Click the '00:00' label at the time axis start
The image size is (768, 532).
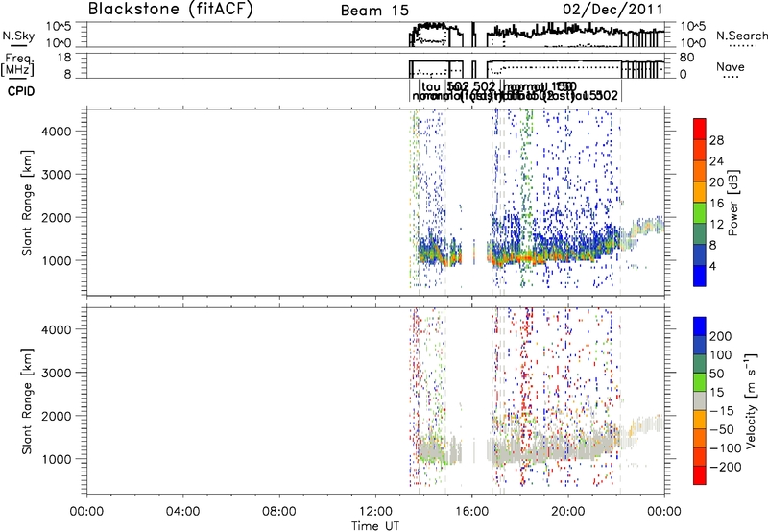click(x=86, y=512)
